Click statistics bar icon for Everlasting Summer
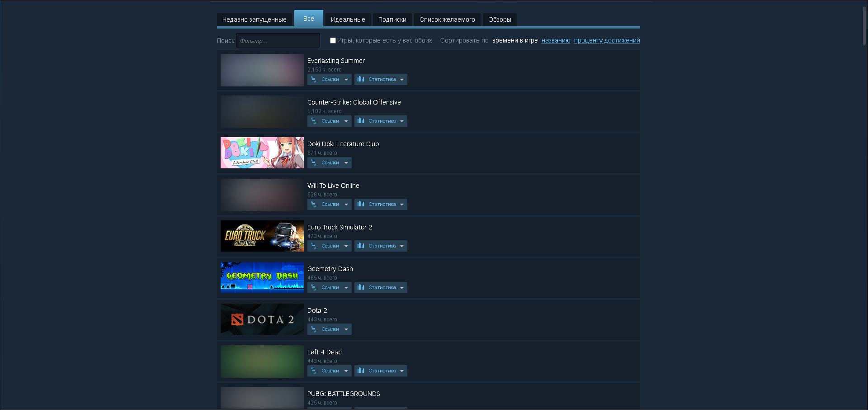The width and height of the screenshot is (868, 410). [361, 79]
